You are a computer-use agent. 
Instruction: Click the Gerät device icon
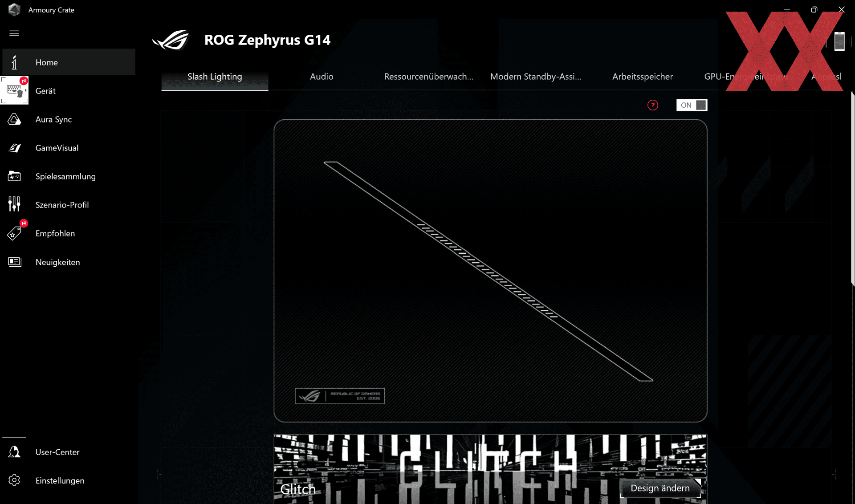(14, 91)
